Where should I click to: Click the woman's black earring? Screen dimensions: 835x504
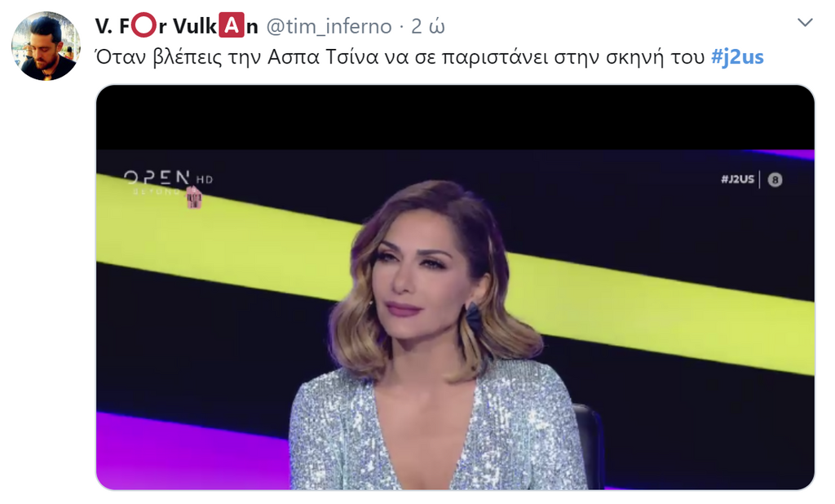click(x=474, y=317)
